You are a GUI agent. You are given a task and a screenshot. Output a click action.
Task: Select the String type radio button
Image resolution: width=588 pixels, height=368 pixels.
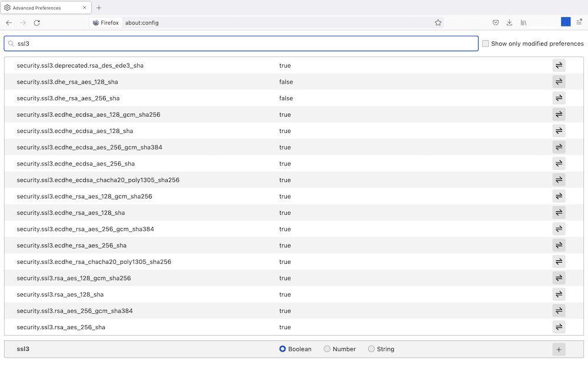coord(372,349)
